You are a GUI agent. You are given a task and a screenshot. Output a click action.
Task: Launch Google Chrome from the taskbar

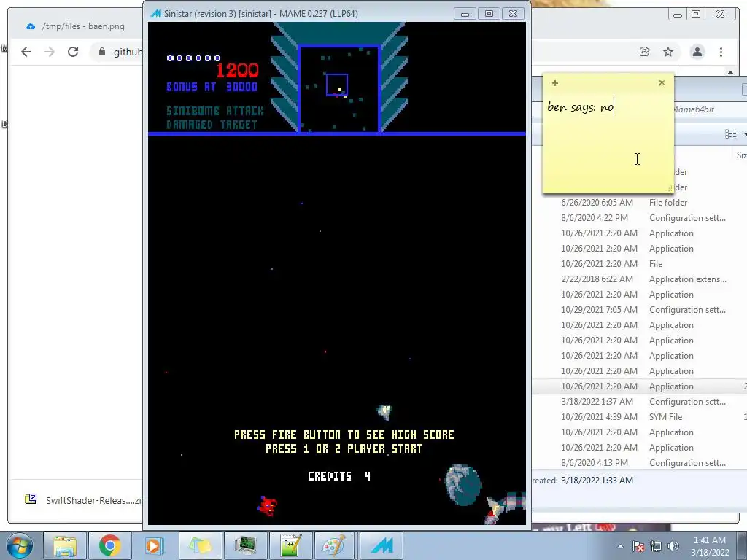point(109,545)
